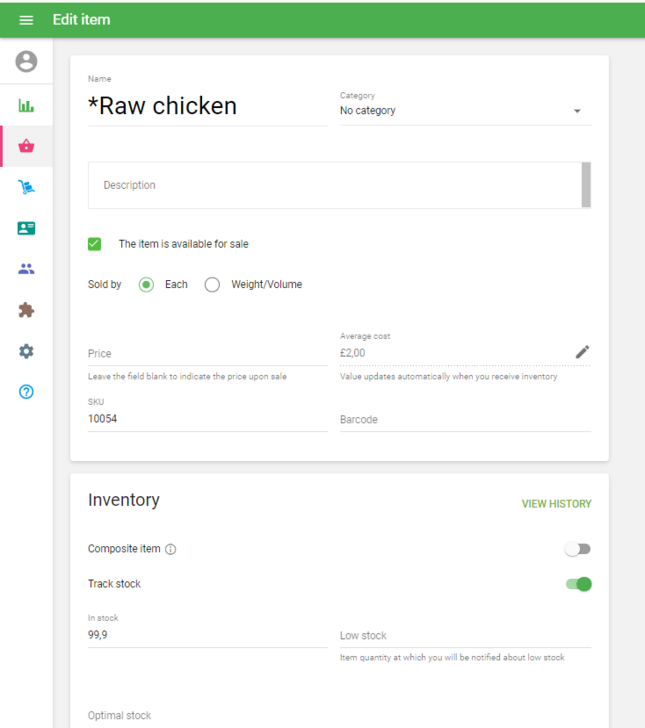Open the Settings gear icon

[26, 351]
